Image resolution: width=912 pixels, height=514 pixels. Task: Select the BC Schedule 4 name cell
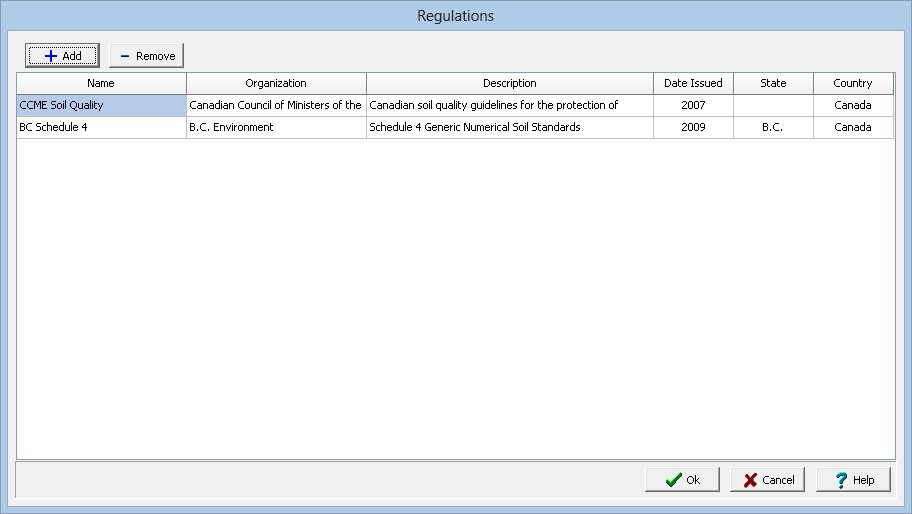101,127
